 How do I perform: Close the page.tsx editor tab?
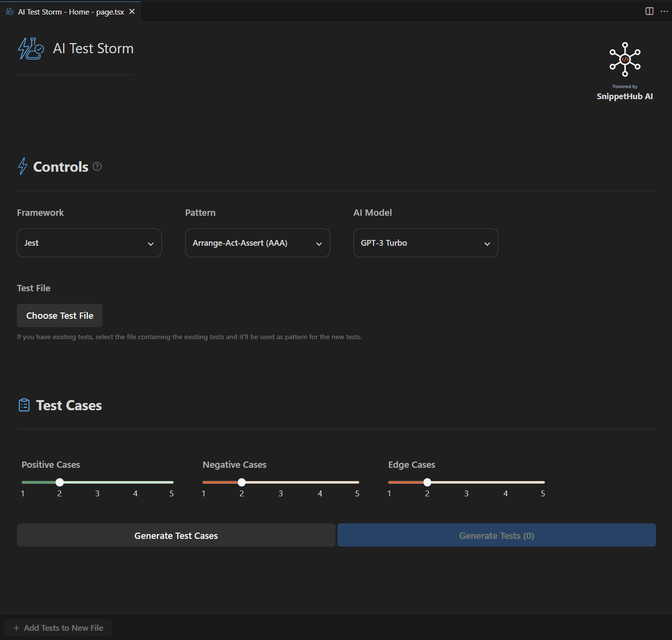132,12
